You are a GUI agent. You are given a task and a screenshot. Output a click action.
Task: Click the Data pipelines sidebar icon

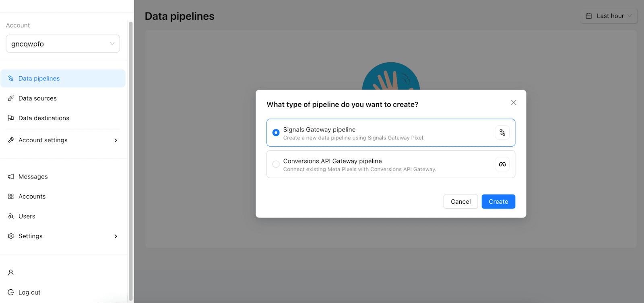[x=11, y=78]
